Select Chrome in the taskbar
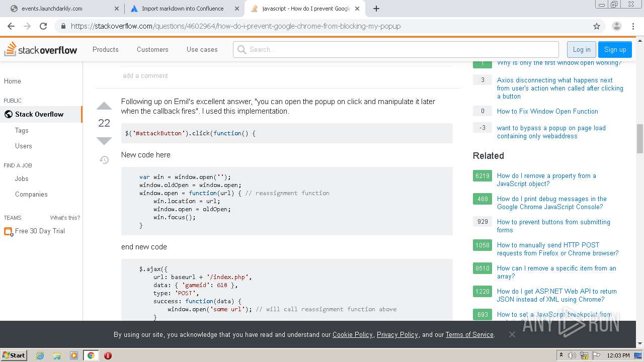This screenshot has width=644, height=362. [91, 355]
